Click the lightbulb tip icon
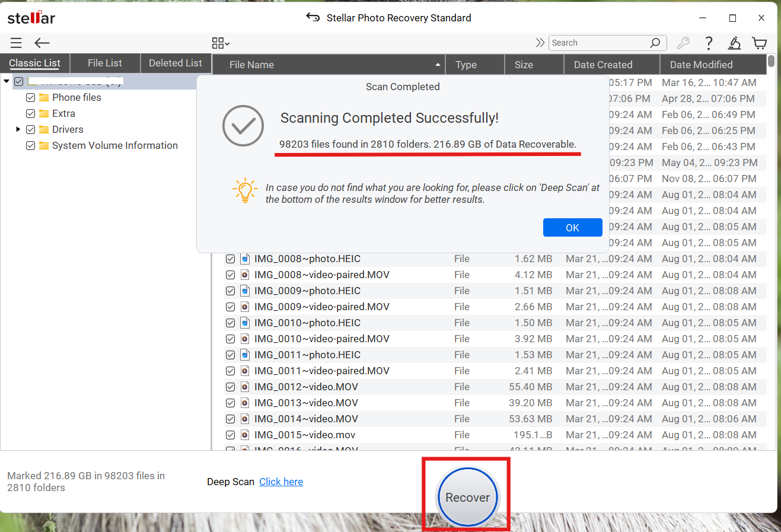 pyautogui.click(x=245, y=190)
